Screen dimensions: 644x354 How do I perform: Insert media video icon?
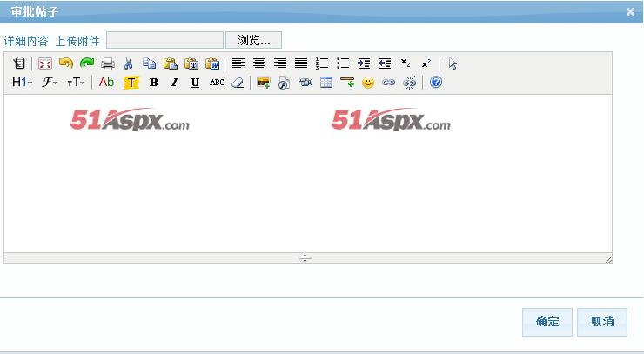tap(305, 82)
